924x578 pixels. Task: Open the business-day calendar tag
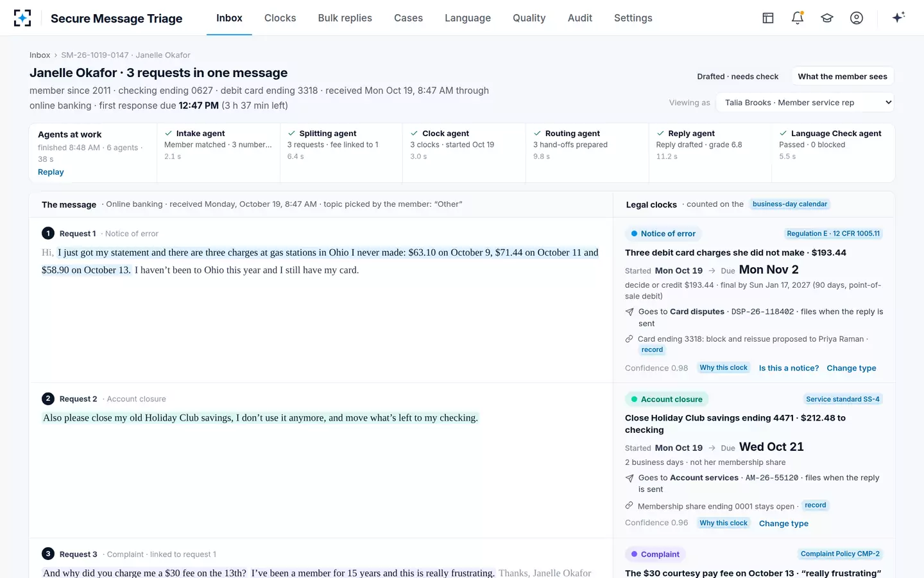[790, 204]
